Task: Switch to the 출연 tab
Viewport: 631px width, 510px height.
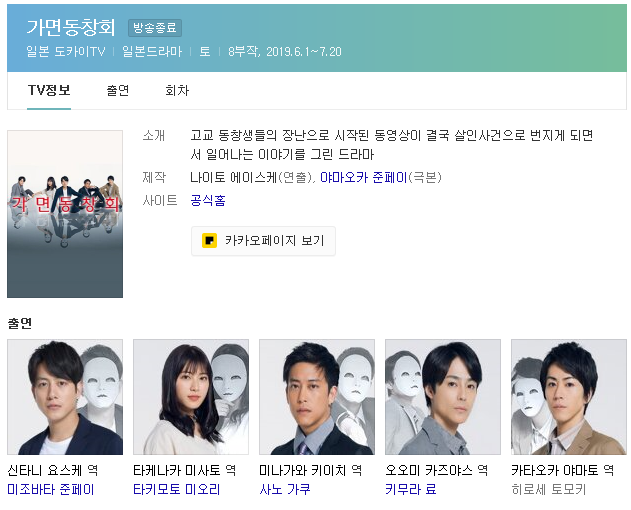Action: [118, 90]
